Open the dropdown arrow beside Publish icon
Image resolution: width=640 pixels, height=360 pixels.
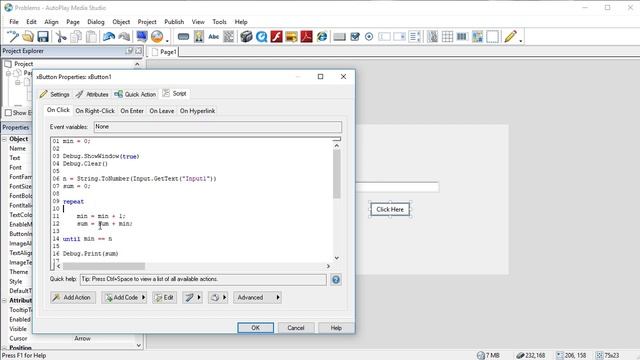point(167,40)
